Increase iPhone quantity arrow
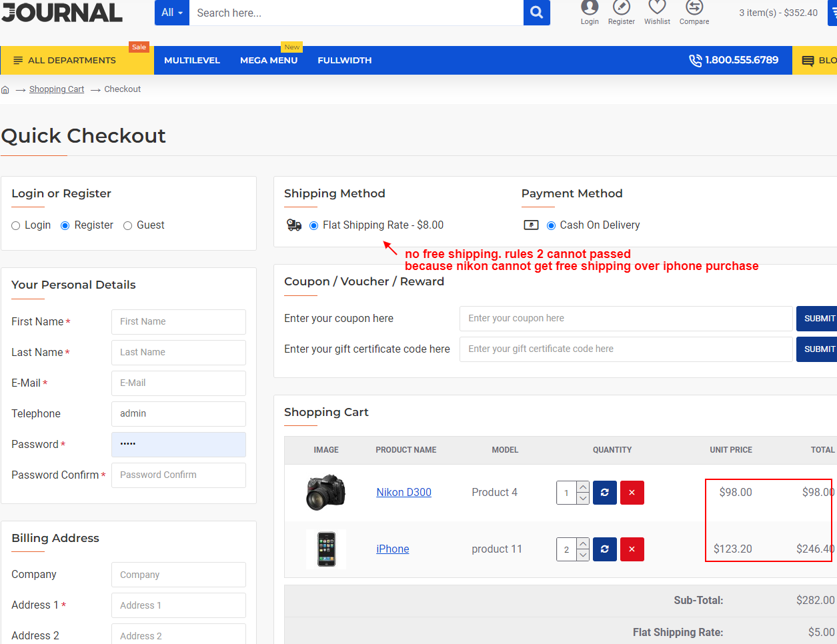Viewport: 837px width, 644px height. [x=583, y=543]
